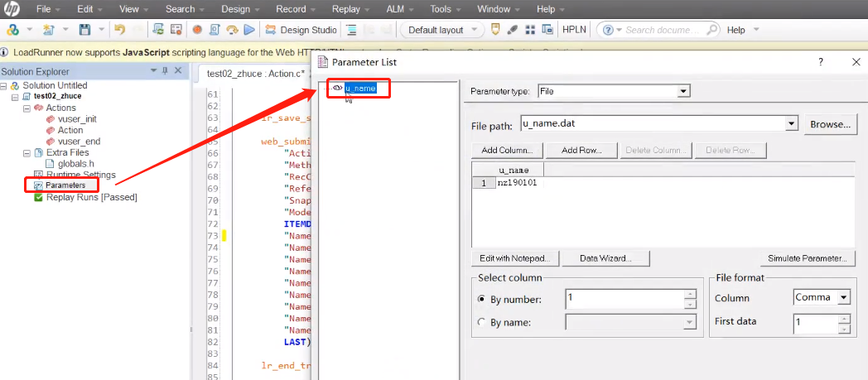The height and width of the screenshot is (380, 868).
Task: Click the Add Script to Solution icon
Action: (12, 30)
